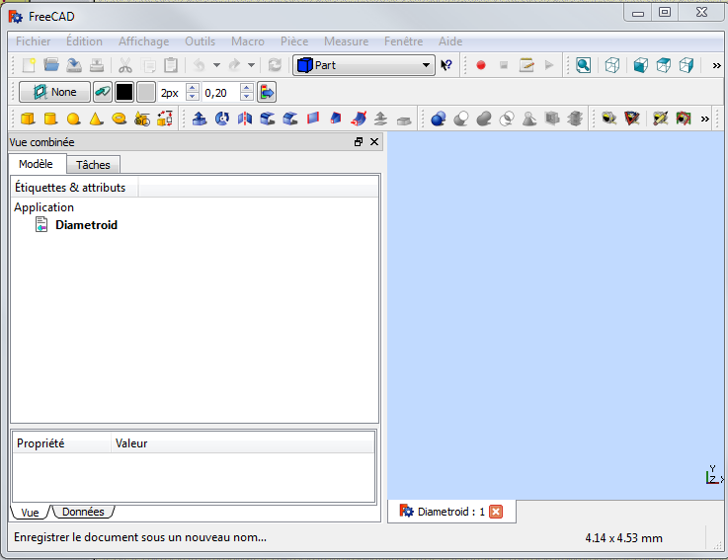
Task: Create a Cone primitive
Action: tap(96, 119)
